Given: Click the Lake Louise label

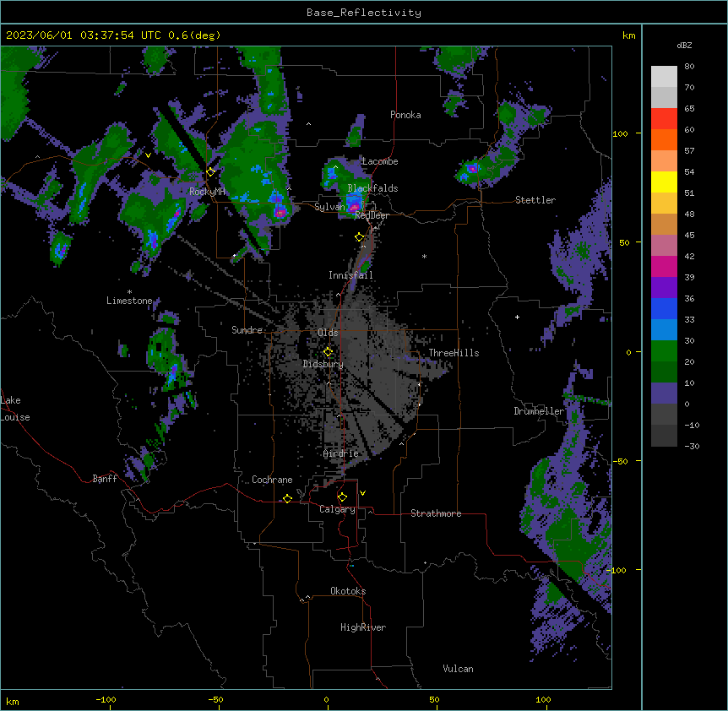Looking at the screenshot, I should click(x=15, y=409).
